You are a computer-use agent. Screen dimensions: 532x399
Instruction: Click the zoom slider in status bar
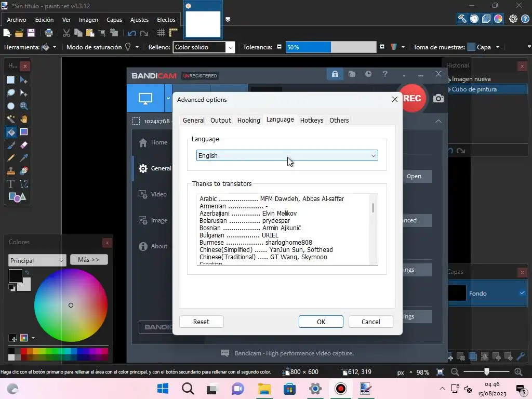pyautogui.click(x=486, y=372)
